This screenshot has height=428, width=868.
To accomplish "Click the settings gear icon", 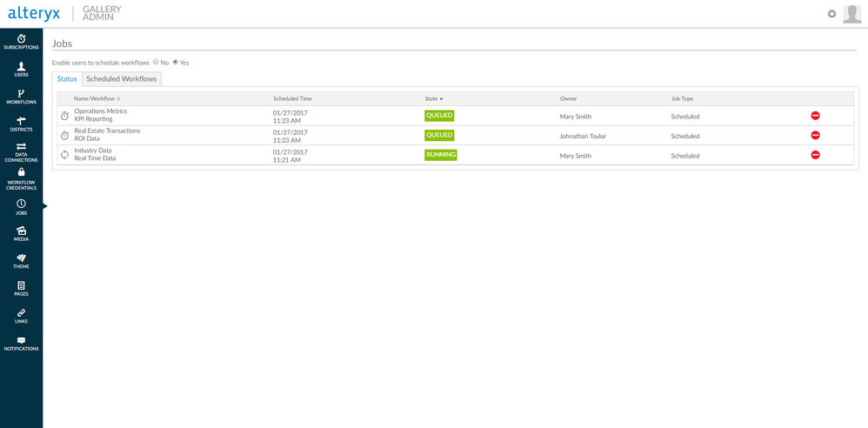I will click(831, 14).
